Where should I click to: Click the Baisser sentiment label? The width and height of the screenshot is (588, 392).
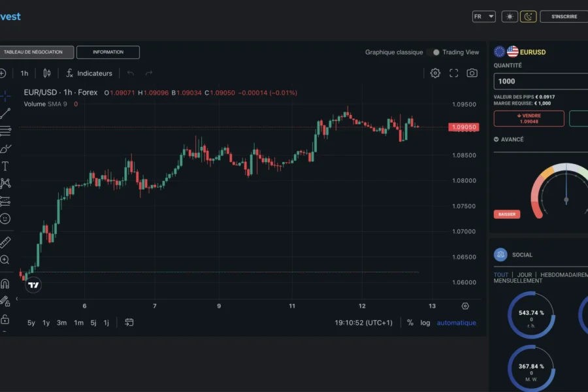[x=506, y=214]
